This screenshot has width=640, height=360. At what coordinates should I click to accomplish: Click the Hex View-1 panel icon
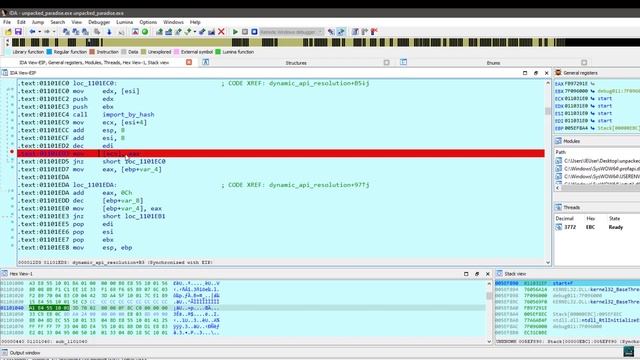click(4, 273)
